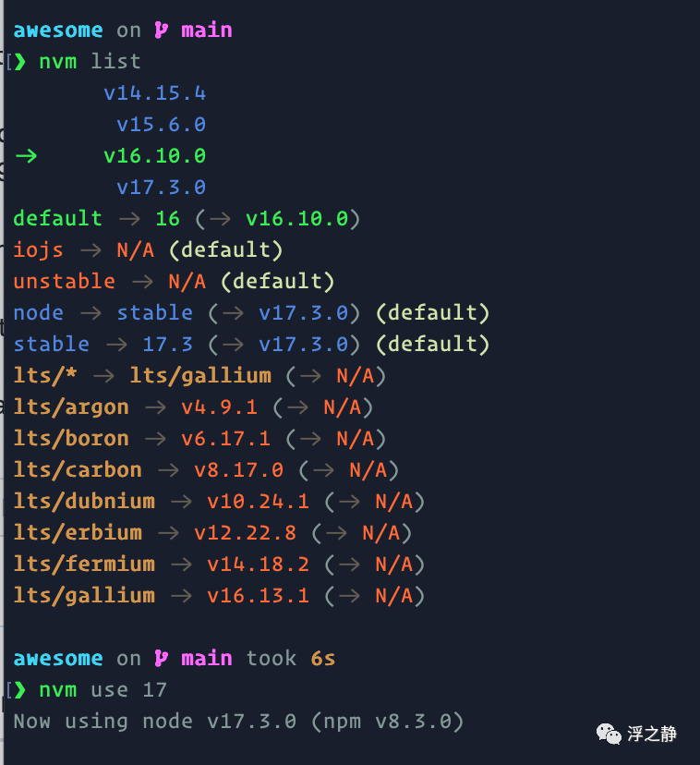Screen dimensions: 700x765
Task: Click the git branch icon in the top prompt
Action: click(162, 30)
